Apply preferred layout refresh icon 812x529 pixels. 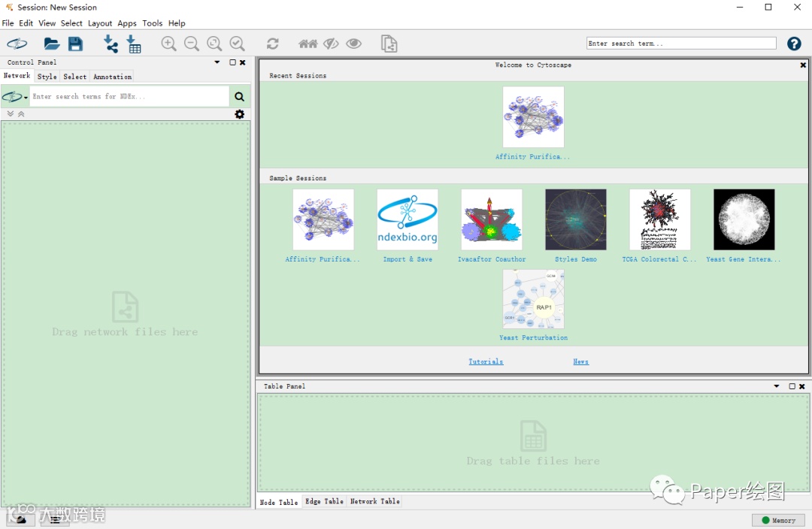coord(273,44)
